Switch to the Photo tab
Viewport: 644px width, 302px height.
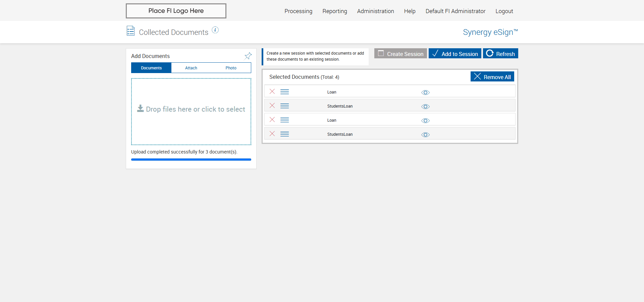coord(231,68)
